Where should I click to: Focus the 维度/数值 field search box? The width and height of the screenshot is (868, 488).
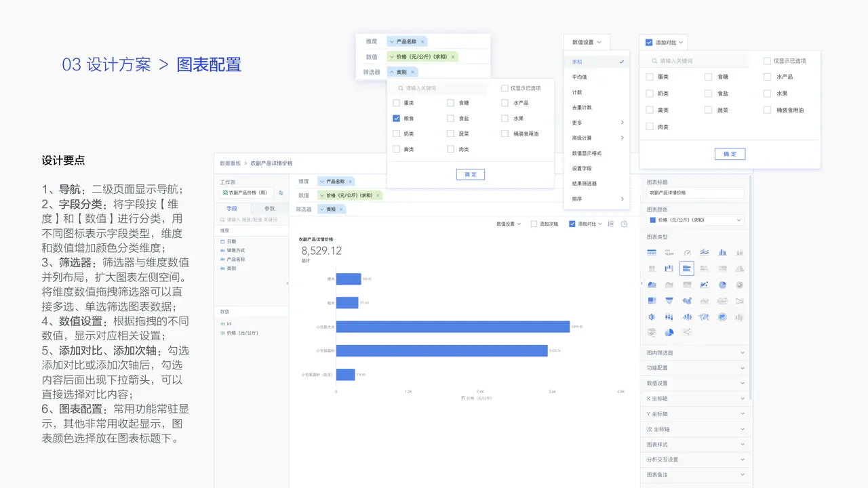point(252,220)
